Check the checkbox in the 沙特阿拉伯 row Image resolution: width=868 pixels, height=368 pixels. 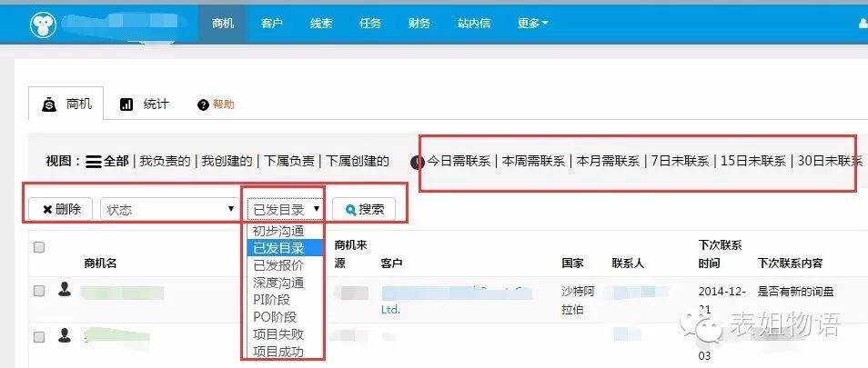(x=39, y=291)
